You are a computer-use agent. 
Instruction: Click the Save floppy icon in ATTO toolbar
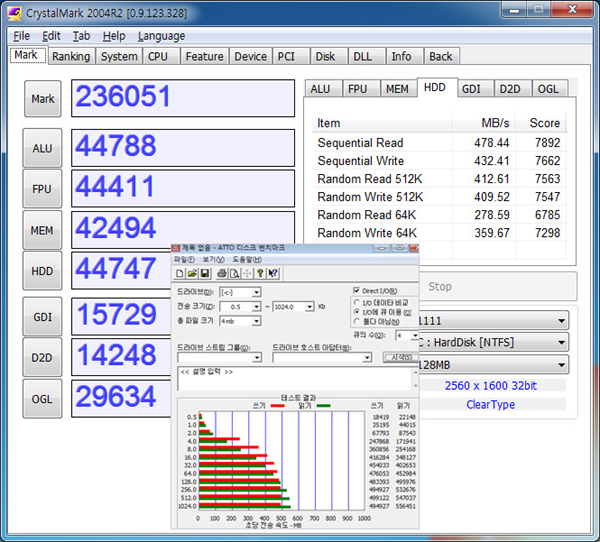tap(205, 273)
